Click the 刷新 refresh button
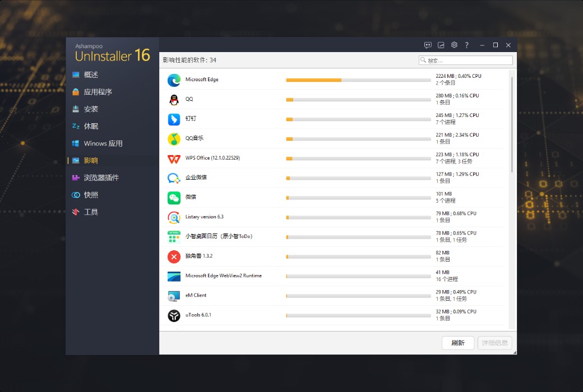The width and height of the screenshot is (583, 392). (457, 343)
